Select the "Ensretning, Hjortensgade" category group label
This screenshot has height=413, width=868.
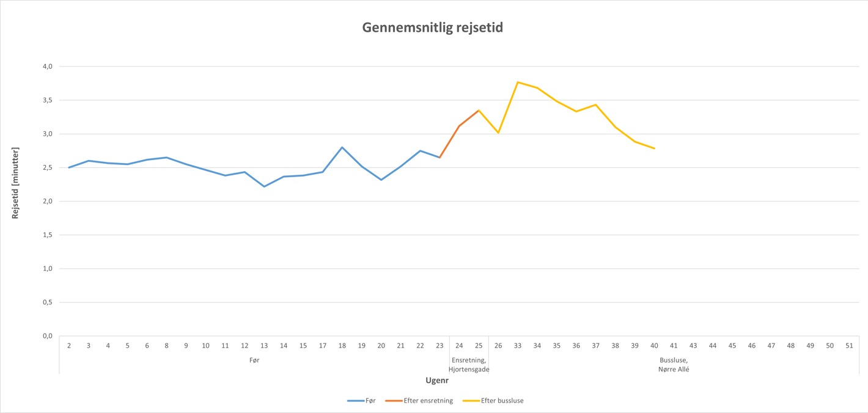pos(469,365)
